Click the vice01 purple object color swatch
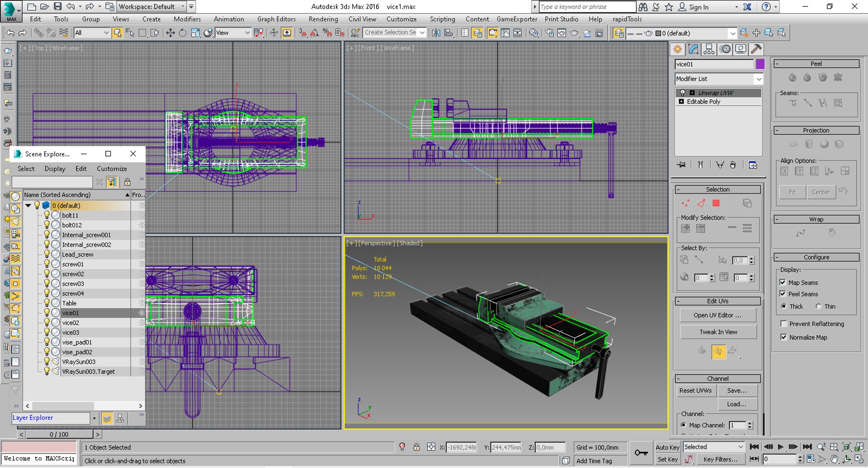 (760, 64)
